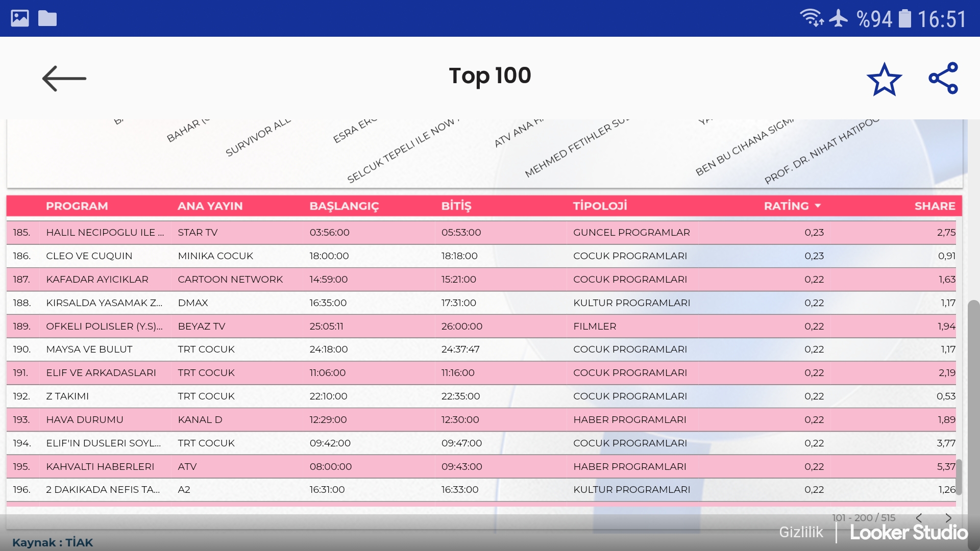The image size is (980, 551).
Task: Open the Gizlilik privacy link
Action: (801, 532)
